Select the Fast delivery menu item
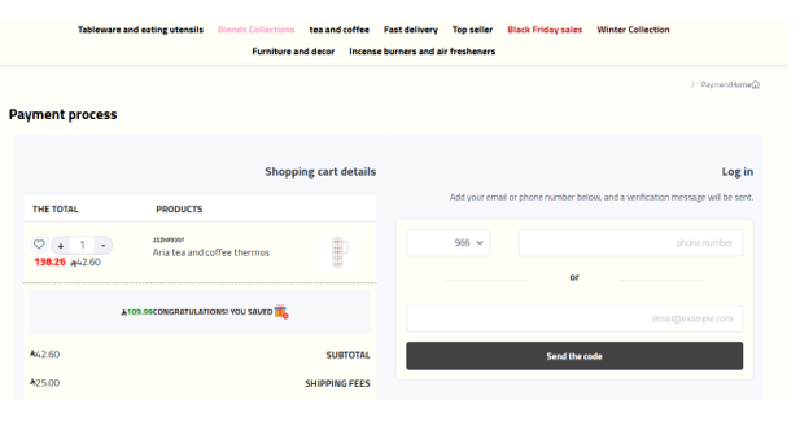The image size is (800, 424). coord(411,30)
